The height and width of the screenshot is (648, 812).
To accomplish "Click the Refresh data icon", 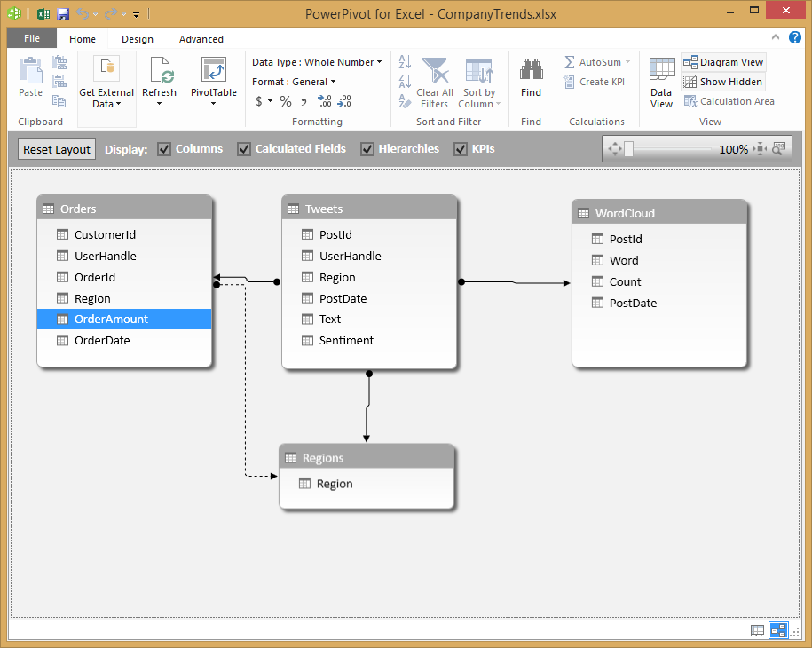I will click(x=160, y=71).
